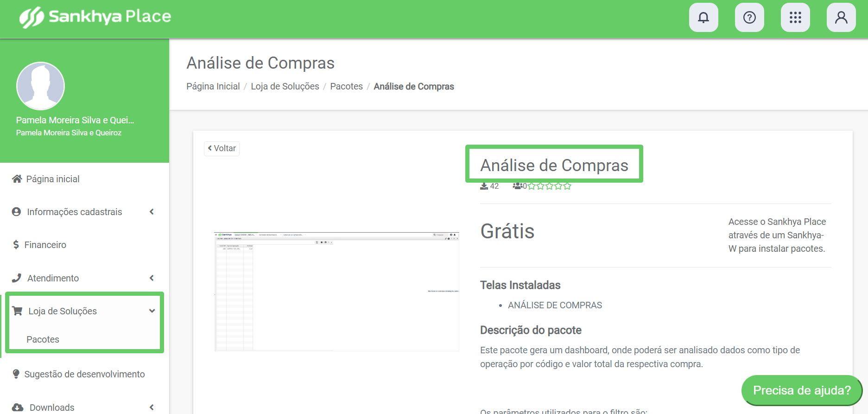This screenshot has height=414, width=868.
Task: Follow Loja de Soluções breadcrumb link
Action: point(285,86)
